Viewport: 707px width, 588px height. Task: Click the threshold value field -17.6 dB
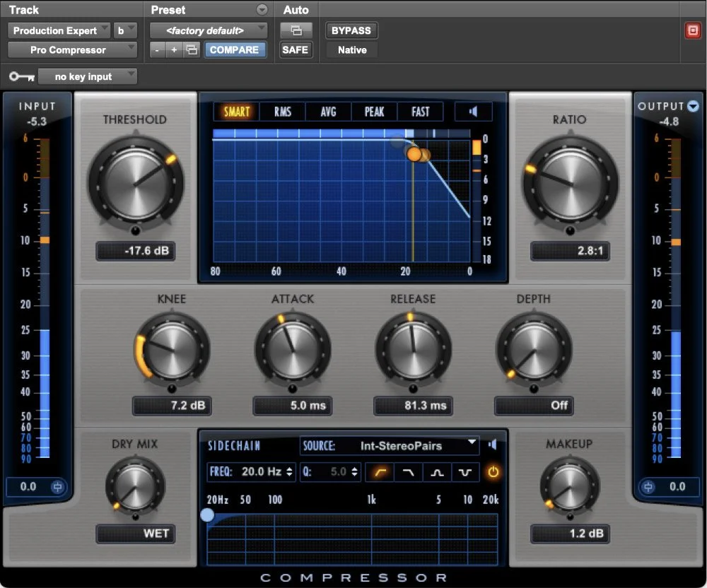[x=135, y=251]
